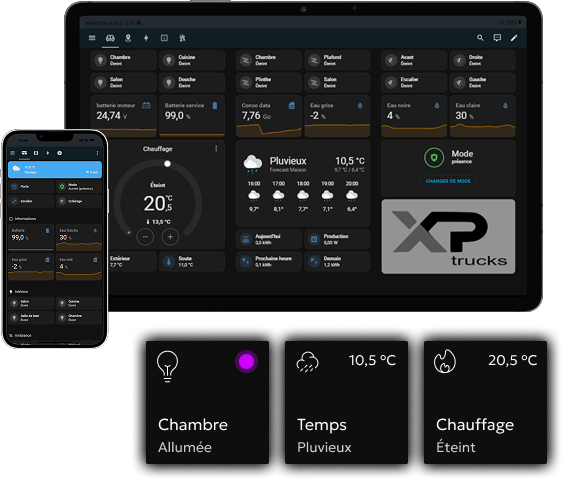Select the camper van home tab
563x480 pixels.
[110, 38]
